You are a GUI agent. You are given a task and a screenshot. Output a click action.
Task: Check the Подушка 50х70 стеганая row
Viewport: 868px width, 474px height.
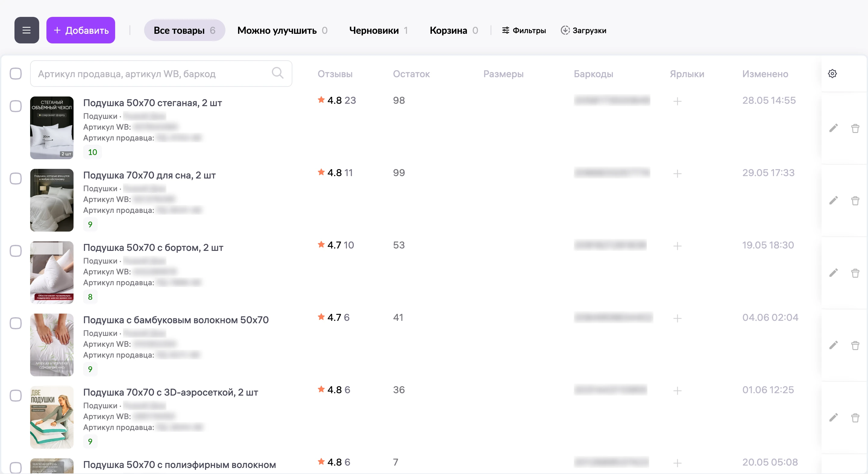pos(15,106)
